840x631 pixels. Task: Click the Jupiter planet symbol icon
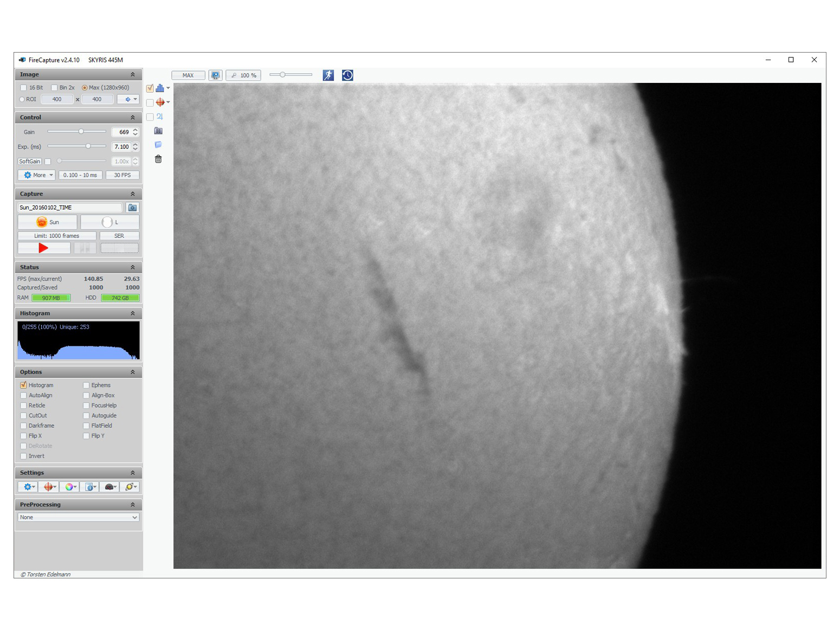(160, 117)
